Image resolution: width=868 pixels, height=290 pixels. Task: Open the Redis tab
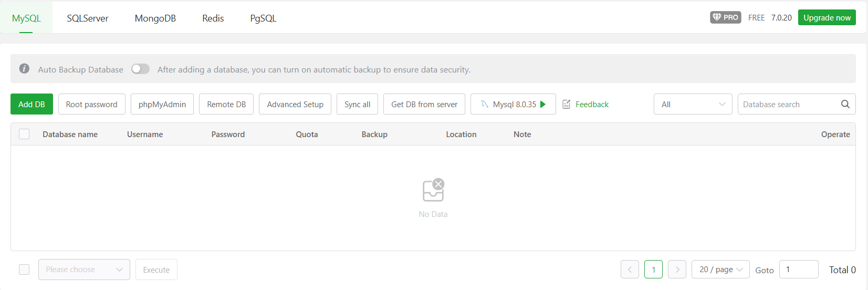[213, 18]
